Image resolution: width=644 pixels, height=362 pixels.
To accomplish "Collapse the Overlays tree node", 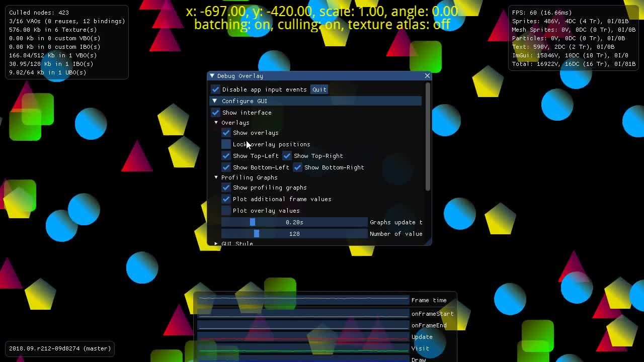I will [x=216, y=123].
